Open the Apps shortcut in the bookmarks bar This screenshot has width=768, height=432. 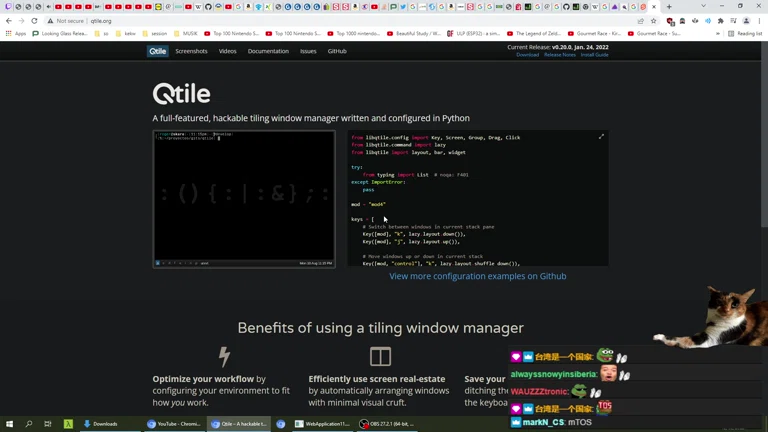(x=16, y=33)
